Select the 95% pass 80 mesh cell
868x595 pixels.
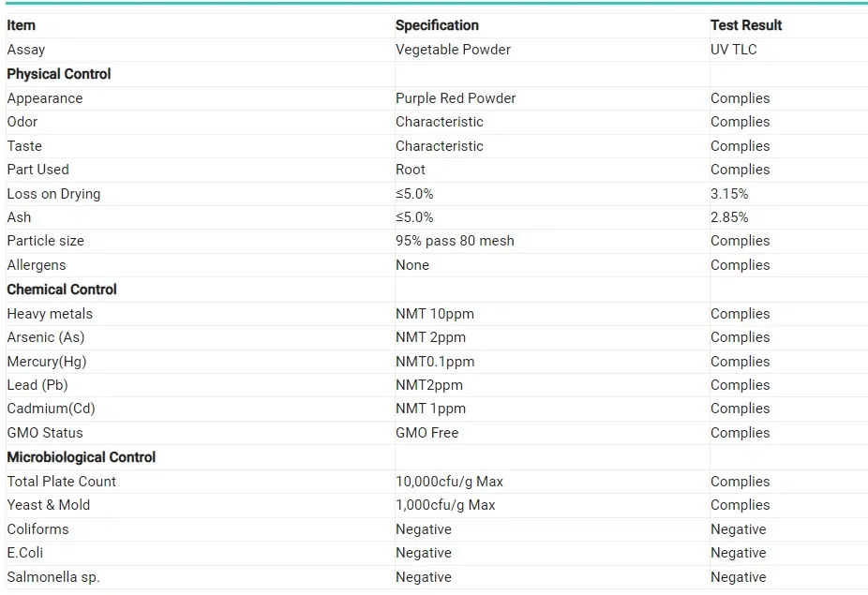(x=455, y=241)
